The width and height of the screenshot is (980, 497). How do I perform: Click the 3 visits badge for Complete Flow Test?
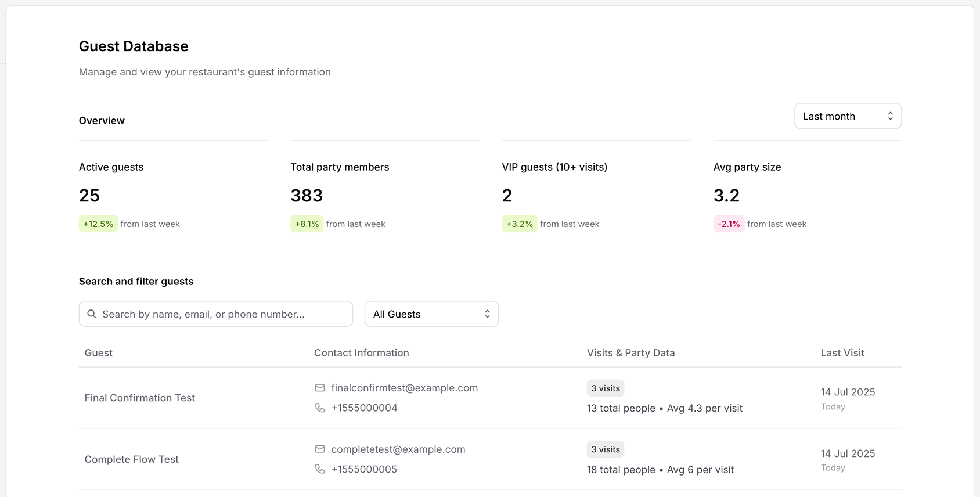coord(606,449)
